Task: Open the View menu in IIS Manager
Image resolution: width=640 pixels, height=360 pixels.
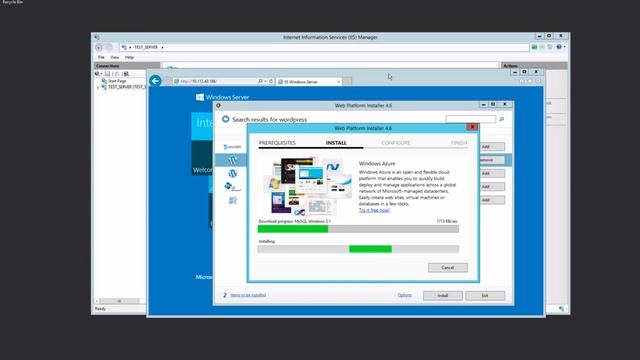Action: [115, 58]
